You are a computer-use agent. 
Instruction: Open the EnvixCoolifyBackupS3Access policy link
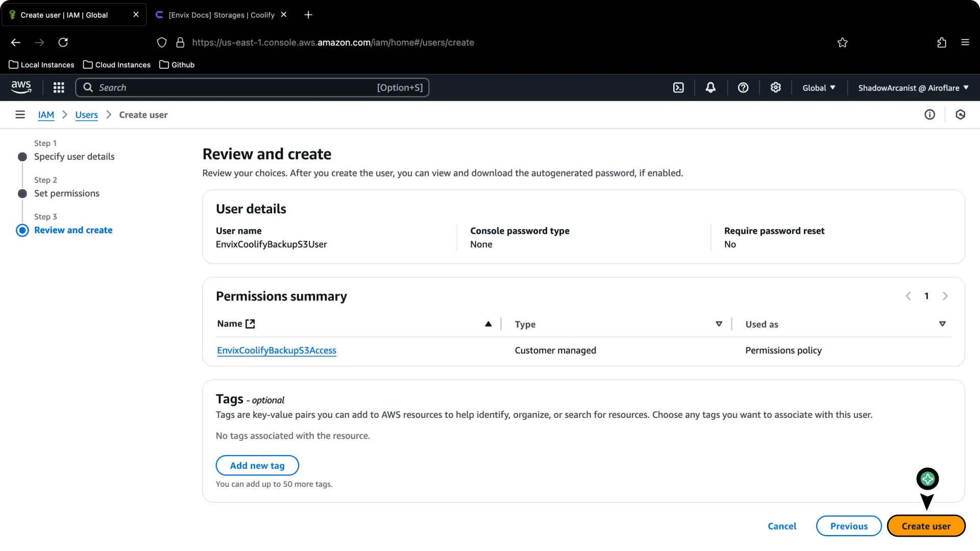(x=276, y=350)
